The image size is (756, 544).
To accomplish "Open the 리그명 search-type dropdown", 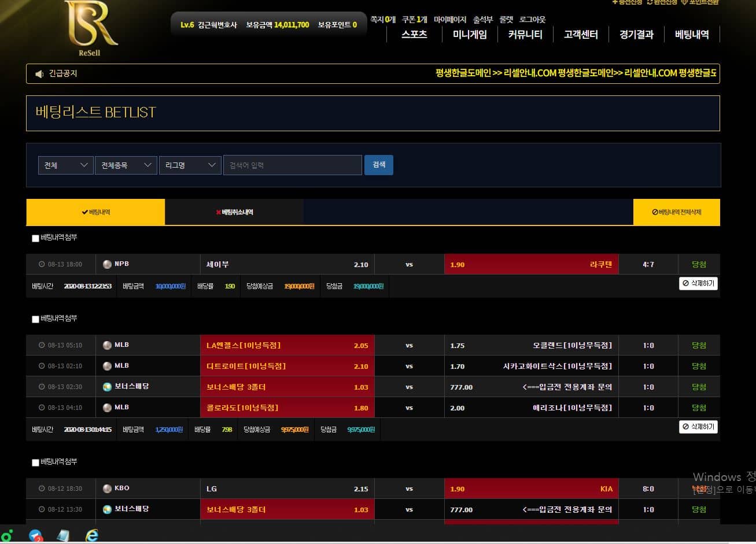I will pyautogui.click(x=190, y=165).
